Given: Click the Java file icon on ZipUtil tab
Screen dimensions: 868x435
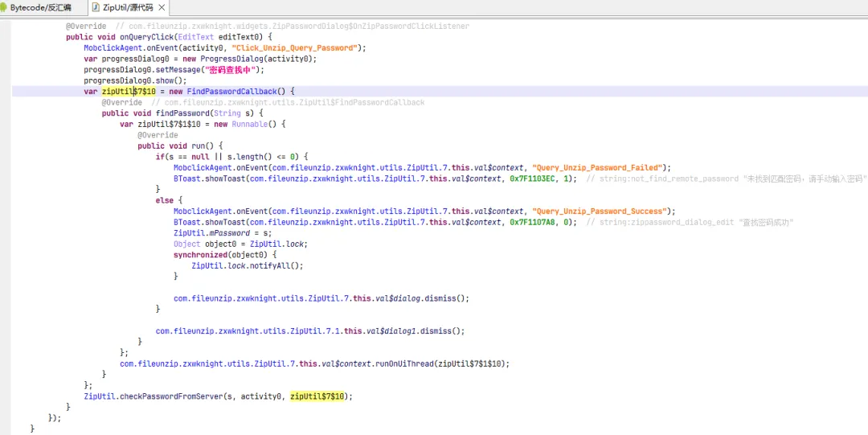Looking at the screenshot, I should click(x=96, y=8).
